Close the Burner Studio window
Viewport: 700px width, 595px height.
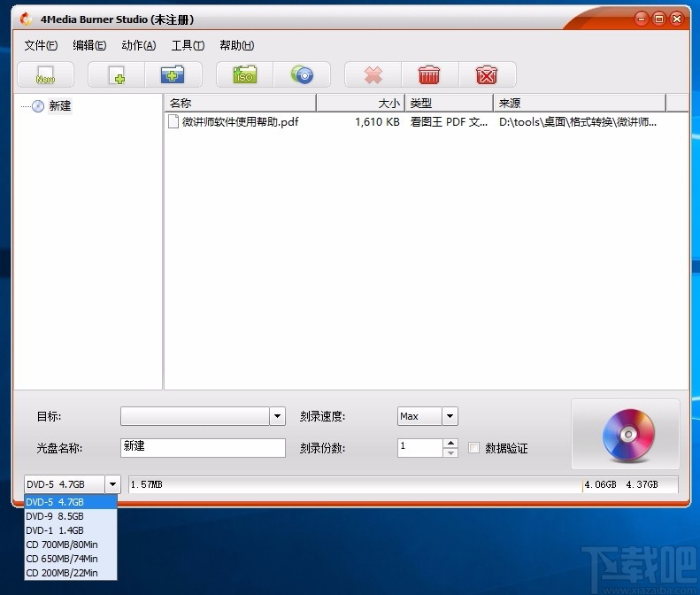coord(677,19)
